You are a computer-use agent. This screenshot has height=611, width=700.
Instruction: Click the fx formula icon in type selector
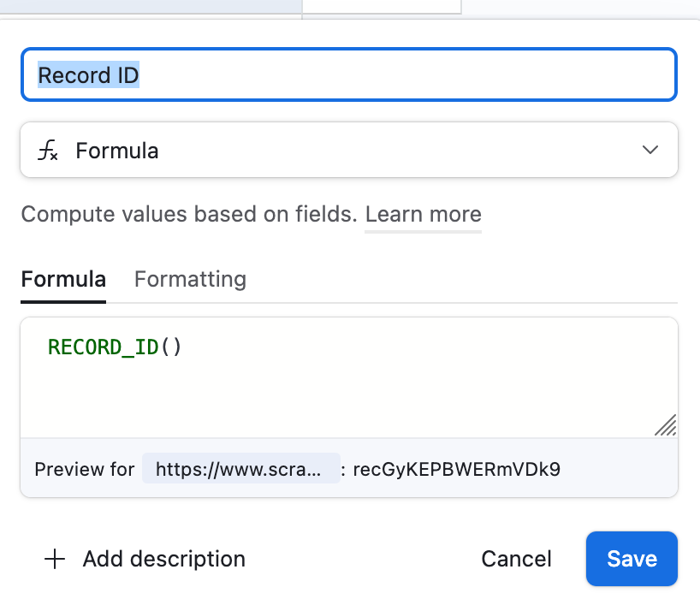coord(49,151)
